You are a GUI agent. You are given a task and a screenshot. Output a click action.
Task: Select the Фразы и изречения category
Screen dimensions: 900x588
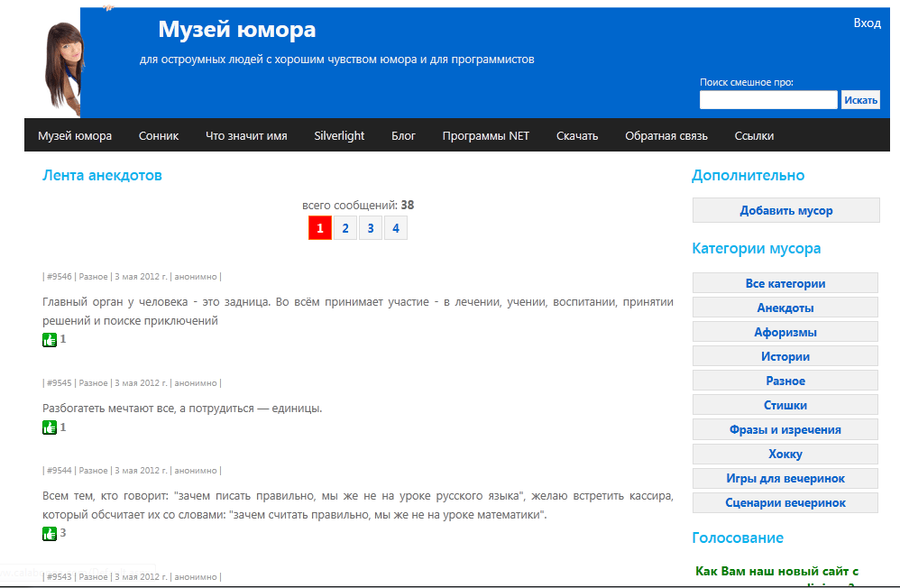785,429
